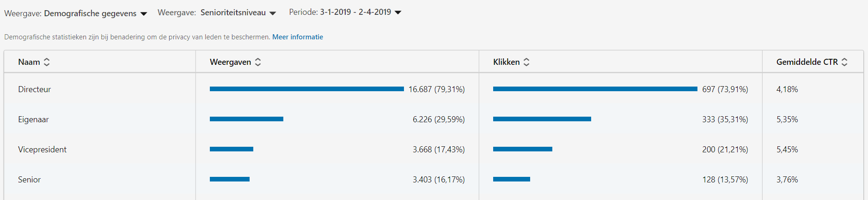The width and height of the screenshot is (868, 200).
Task: Click Vicepresident's Weergaven bar
Action: click(231, 149)
